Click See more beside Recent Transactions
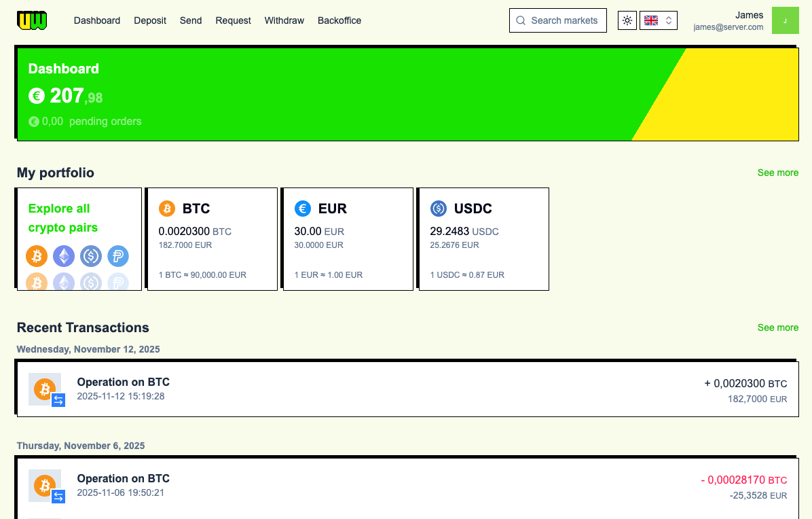The height and width of the screenshot is (519, 812). point(778,327)
